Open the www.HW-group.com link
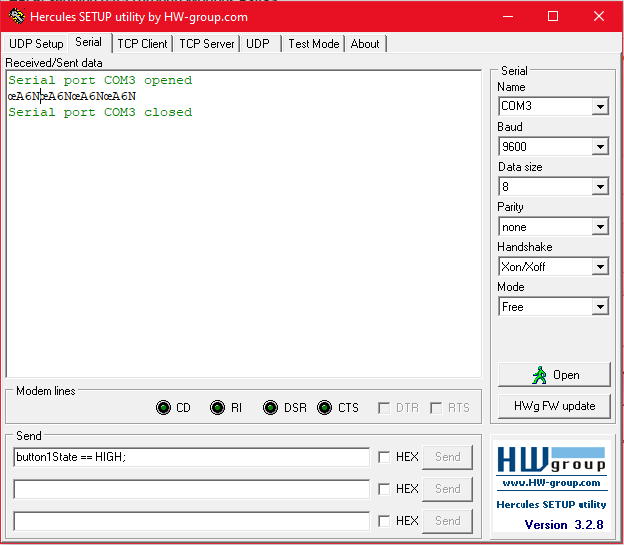Screen dimensions: 624x545 [x=551, y=483]
